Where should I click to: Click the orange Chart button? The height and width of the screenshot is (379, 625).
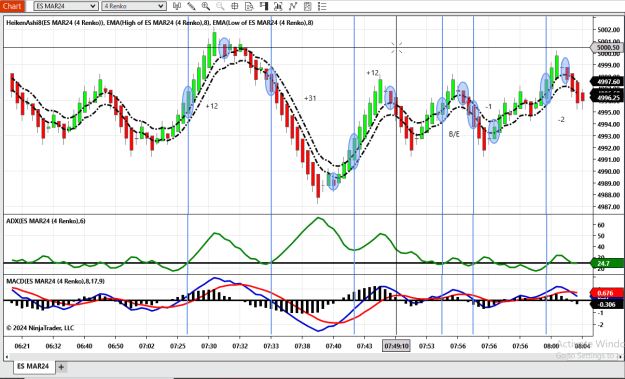[x=12, y=6]
